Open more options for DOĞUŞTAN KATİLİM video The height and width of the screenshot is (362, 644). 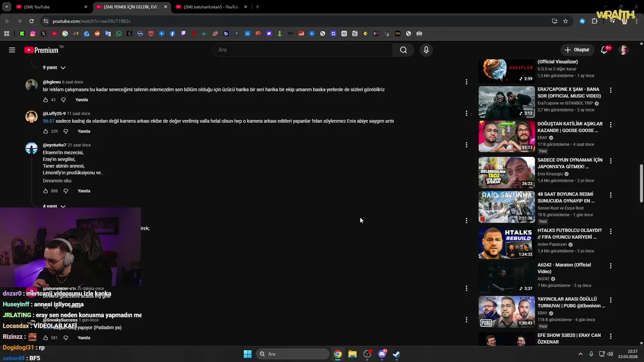click(x=611, y=125)
